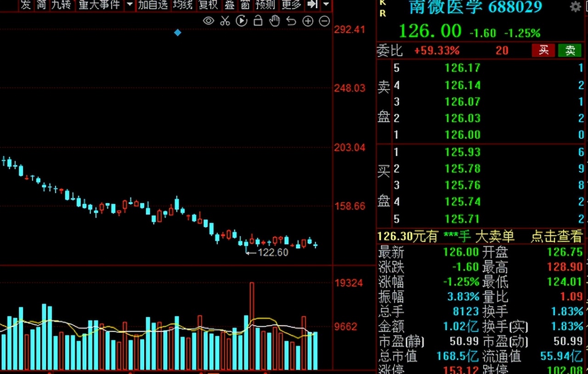Open dropdown arrow at toolbar far right
588x374 pixels.
[326, 5]
